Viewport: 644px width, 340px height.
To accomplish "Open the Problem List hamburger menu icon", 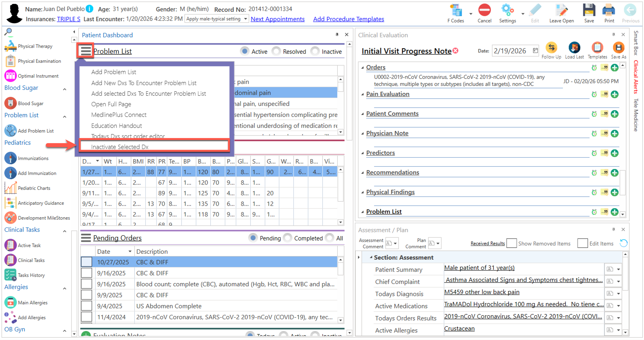I will point(86,51).
